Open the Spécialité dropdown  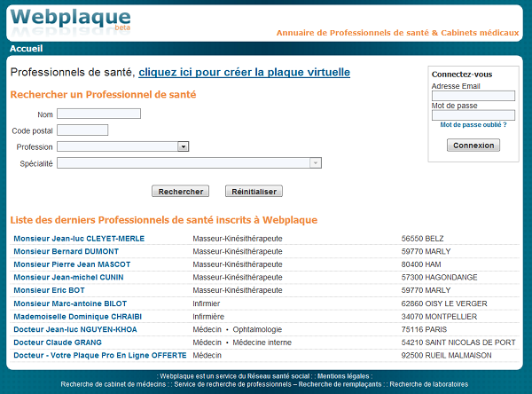coord(189,162)
